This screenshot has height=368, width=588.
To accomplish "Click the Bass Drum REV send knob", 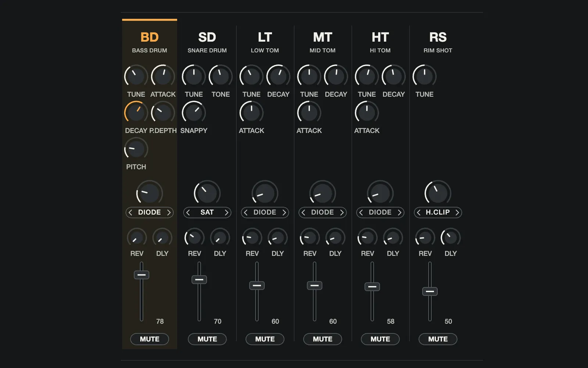I will [x=137, y=238].
